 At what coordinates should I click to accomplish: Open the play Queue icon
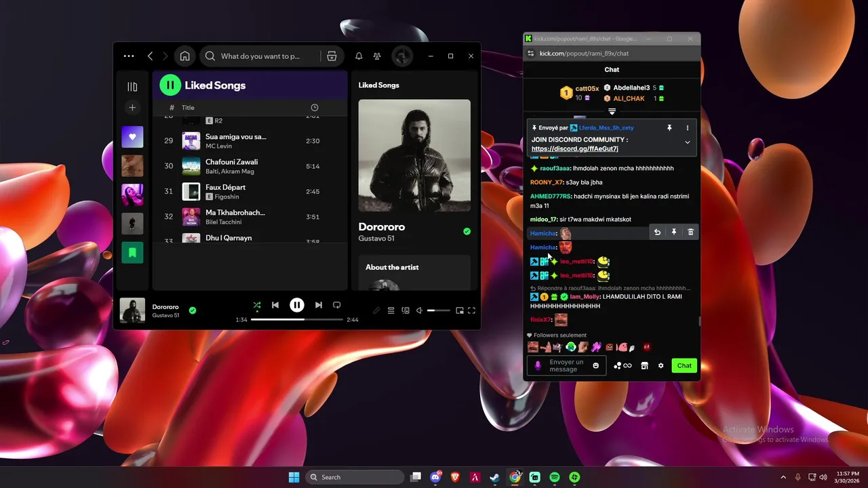point(391,310)
